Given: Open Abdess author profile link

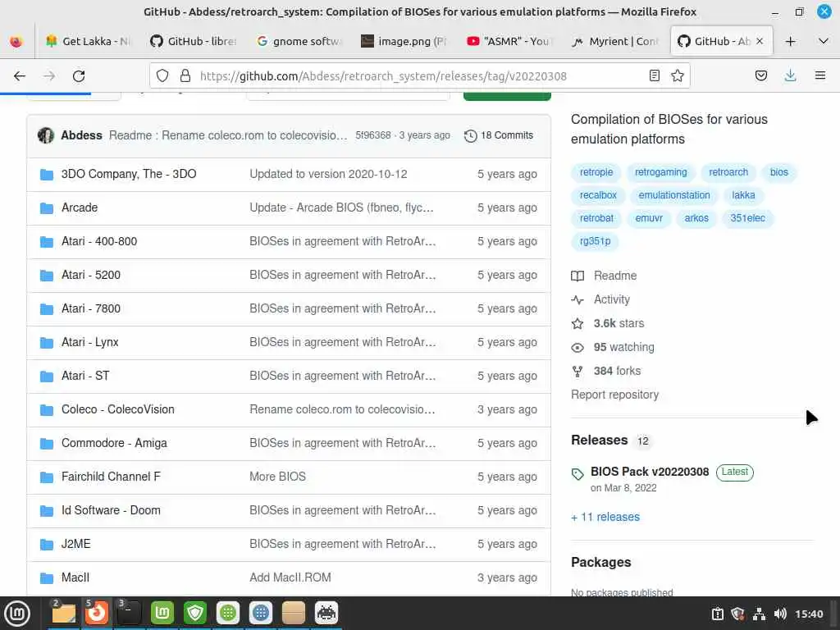Looking at the screenshot, I should pos(81,135).
